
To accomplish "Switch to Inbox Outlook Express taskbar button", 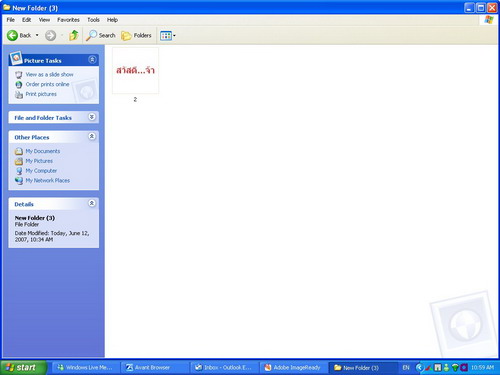I will click(223, 368).
